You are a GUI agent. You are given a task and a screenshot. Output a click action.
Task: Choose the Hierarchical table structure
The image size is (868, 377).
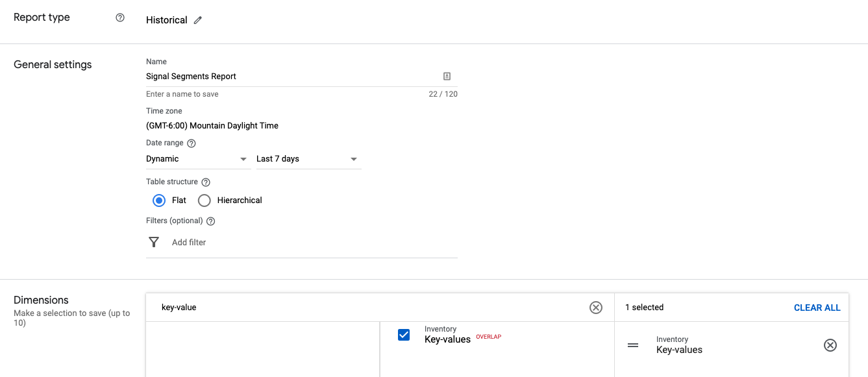[205, 201]
